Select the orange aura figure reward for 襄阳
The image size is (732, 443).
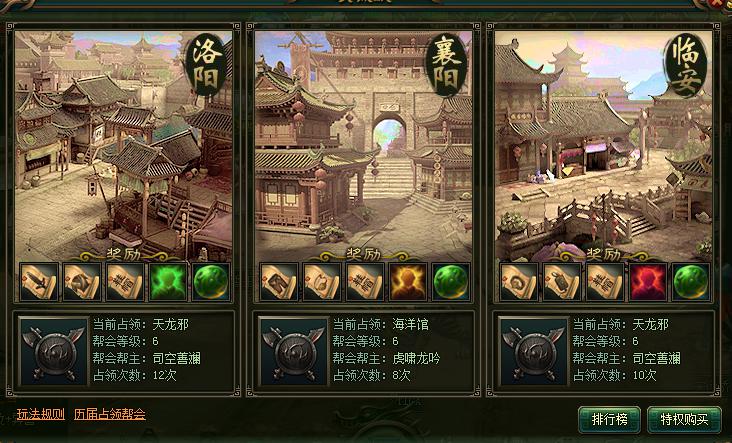[408, 281]
